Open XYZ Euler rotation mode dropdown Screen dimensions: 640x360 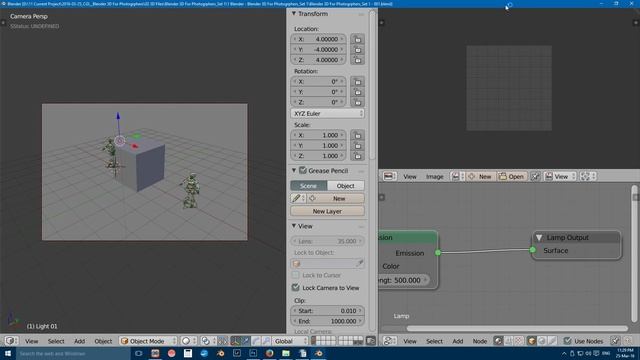[x=327, y=113]
